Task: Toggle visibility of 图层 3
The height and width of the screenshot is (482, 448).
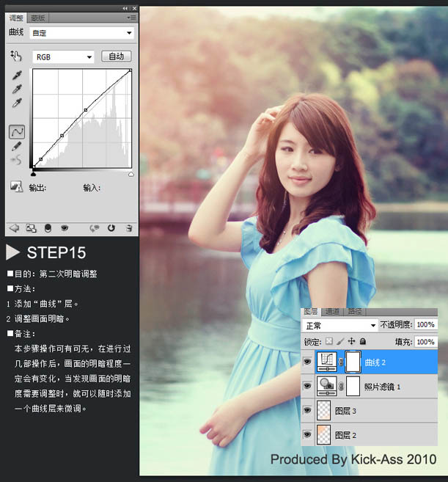Action: [x=306, y=410]
